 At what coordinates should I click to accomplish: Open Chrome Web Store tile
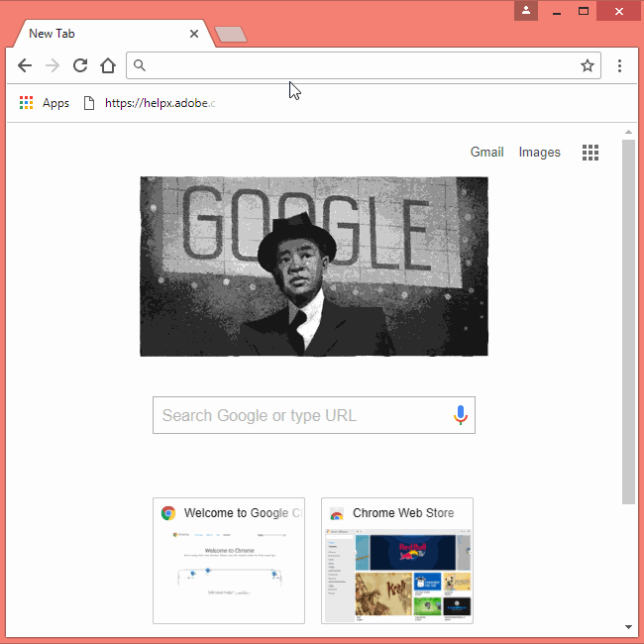397,561
